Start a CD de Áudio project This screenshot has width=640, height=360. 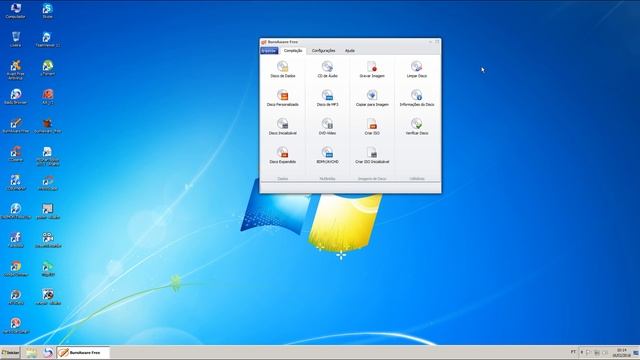327,69
